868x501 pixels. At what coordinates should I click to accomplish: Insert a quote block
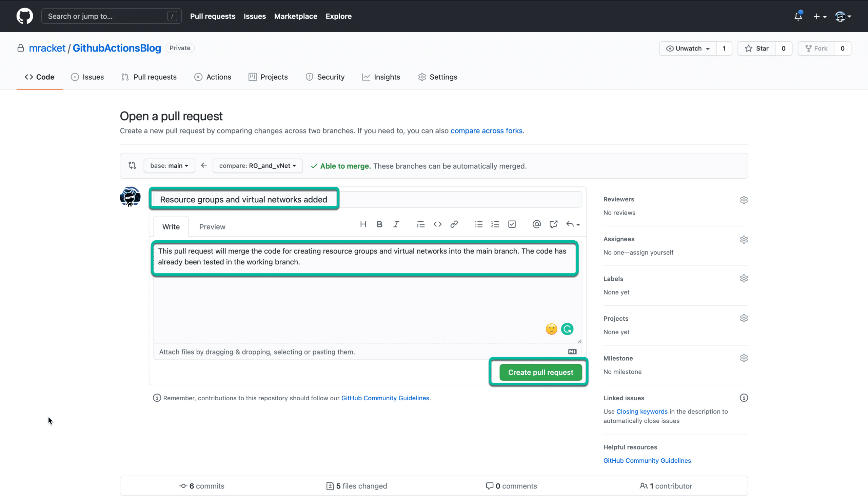[x=420, y=224]
